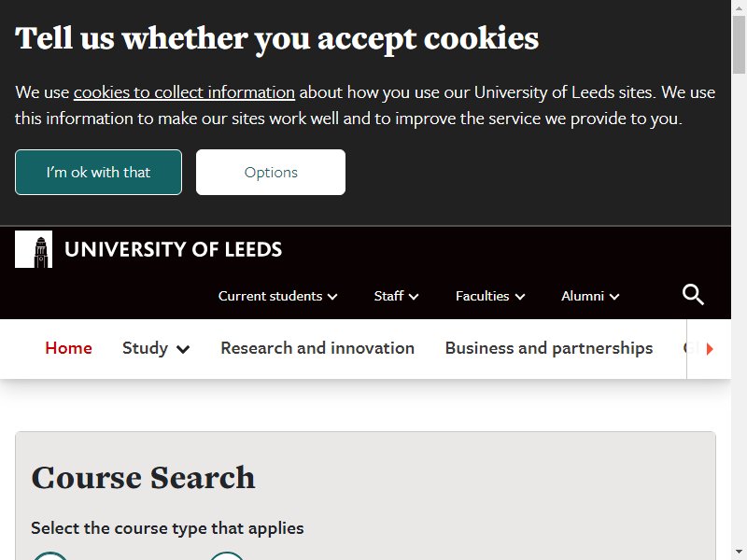This screenshot has height=560, width=747.
Task: Accept cookies with I'm ok with that
Action: pyautogui.click(x=98, y=172)
